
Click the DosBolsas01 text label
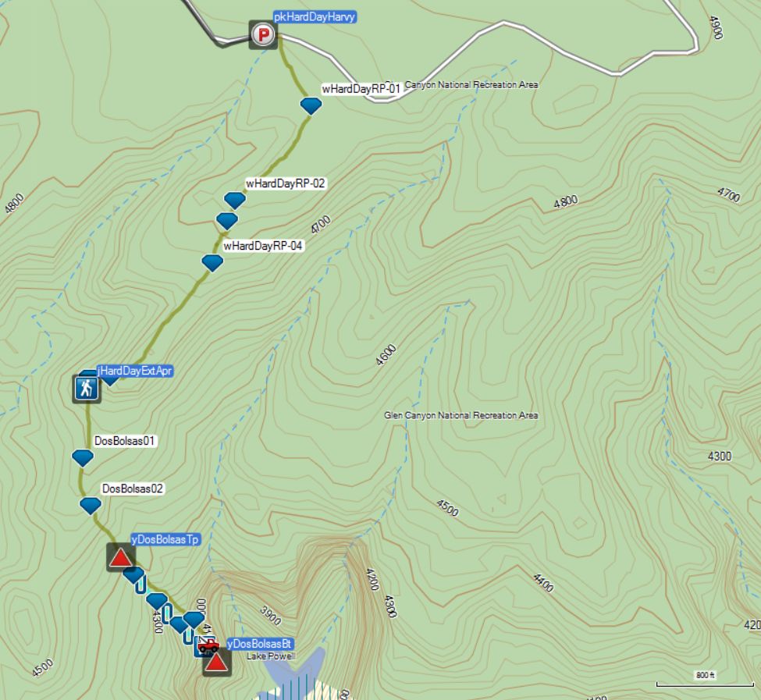coord(125,441)
